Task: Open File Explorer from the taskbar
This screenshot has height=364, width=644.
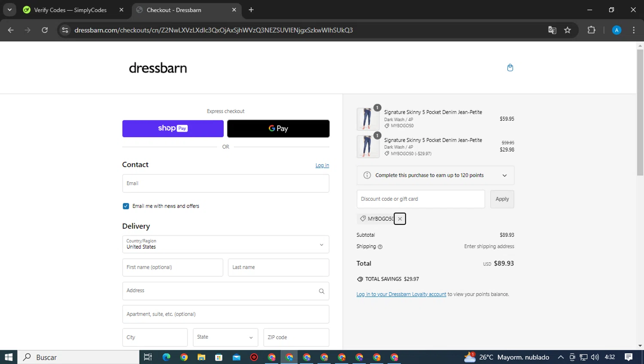Action: [201, 357]
